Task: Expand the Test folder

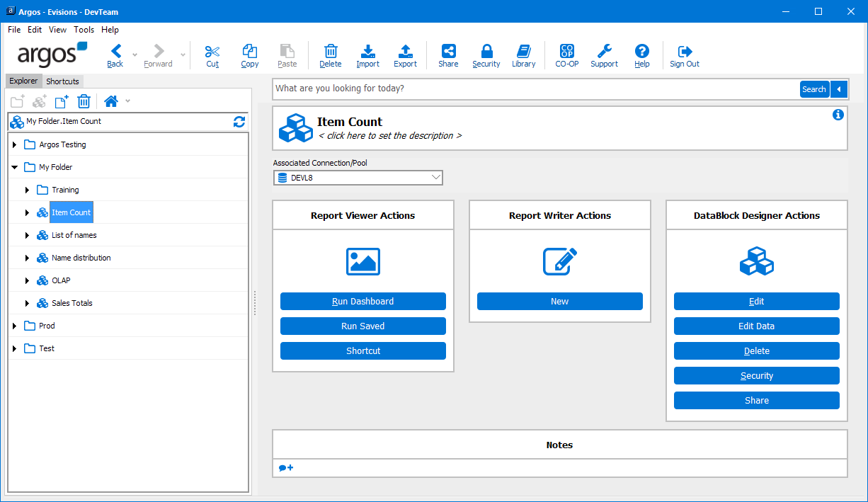Action: (x=14, y=348)
